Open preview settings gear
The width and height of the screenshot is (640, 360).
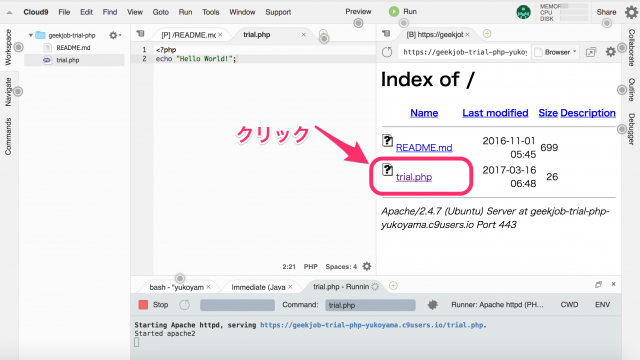coord(611,52)
